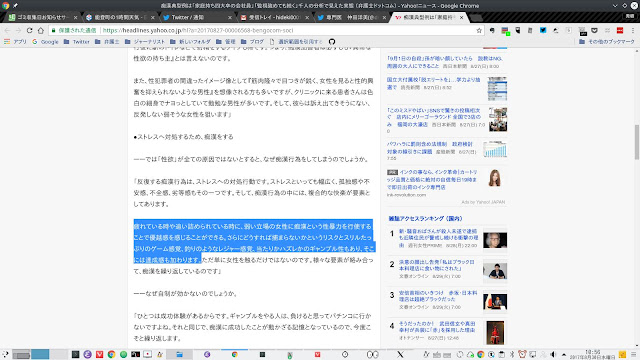Viewport: 640px width, 360px height.
Task: Select the second workspace in pager
Action: tap(40, 354)
